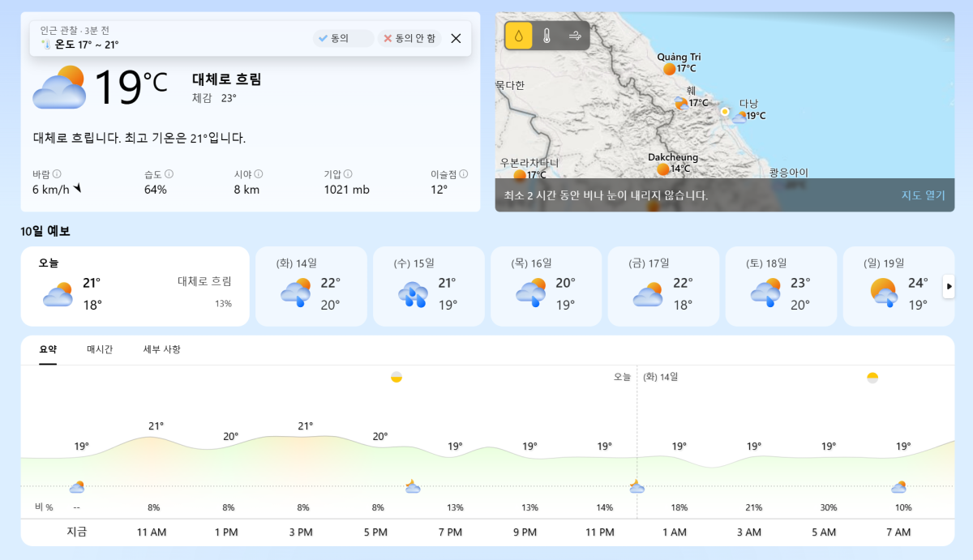Image resolution: width=973 pixels, height=560 pixels.
Task: Click the humidity info icon
Action: point(169,173)
